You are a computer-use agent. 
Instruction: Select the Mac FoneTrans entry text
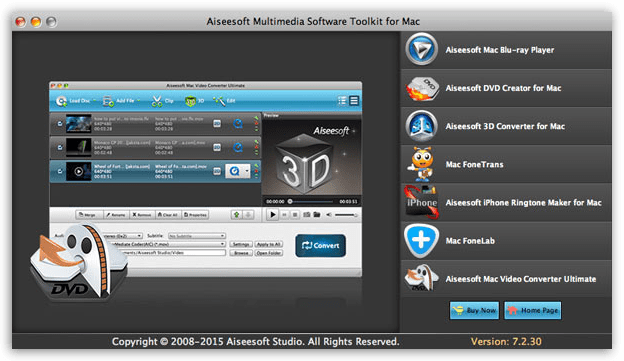[474, 164]
